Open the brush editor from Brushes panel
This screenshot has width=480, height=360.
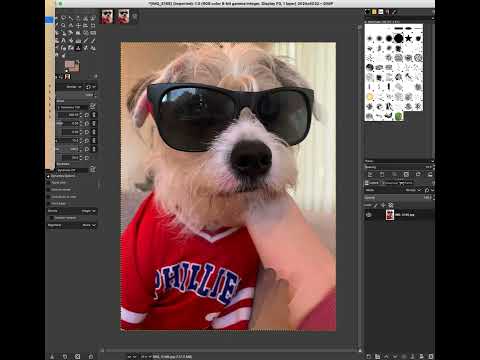[370, 174]
